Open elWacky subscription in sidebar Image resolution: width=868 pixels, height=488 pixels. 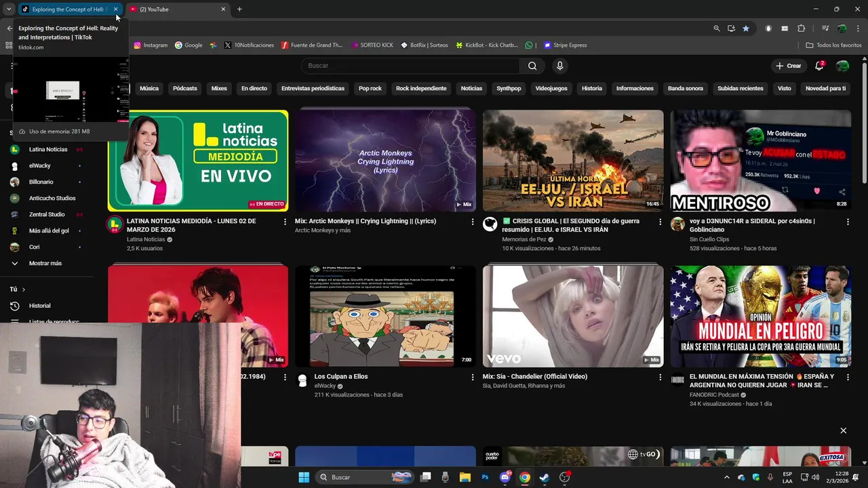[40, 165]
